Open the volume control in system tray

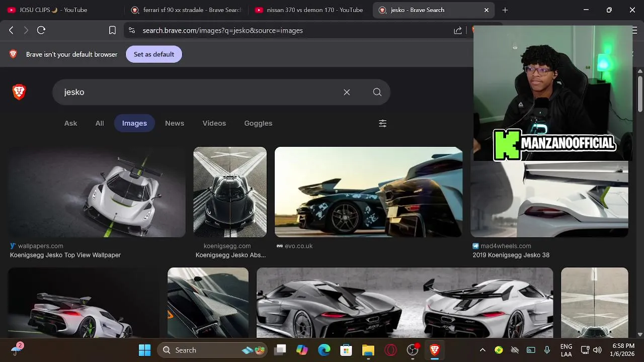[597, 350]
